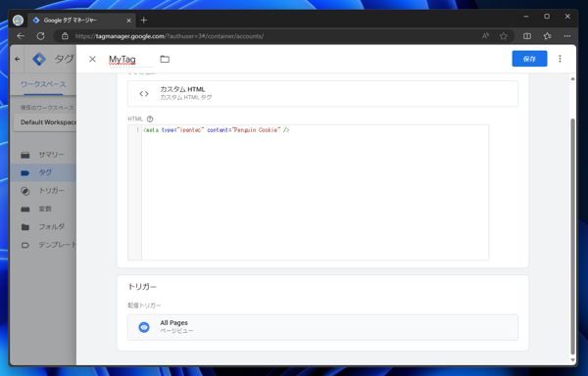This screenshot has height=376, width=588.
Task: Save the tag with the 保存 button
Action: click(x=529, y=59)
